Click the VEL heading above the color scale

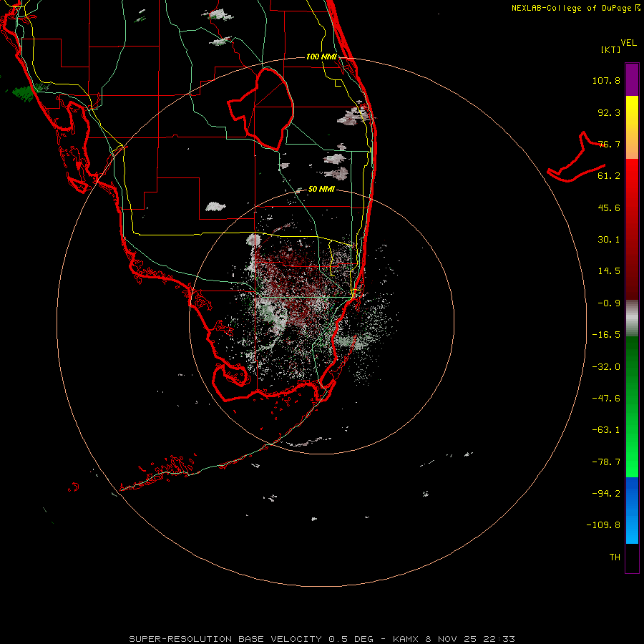pos(628,43)
